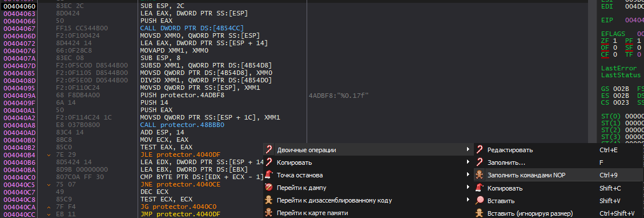Click LastStatus entry in registers
The width and height of the screenshot is (644, 218).
[621, 76]
